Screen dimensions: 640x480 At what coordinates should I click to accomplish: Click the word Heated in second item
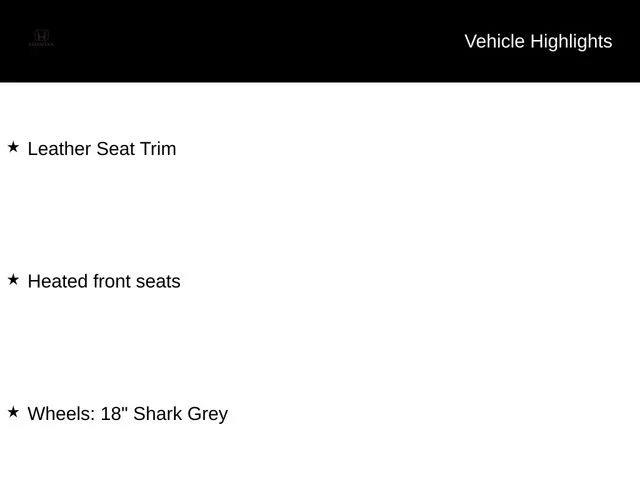tap(58, 281)
